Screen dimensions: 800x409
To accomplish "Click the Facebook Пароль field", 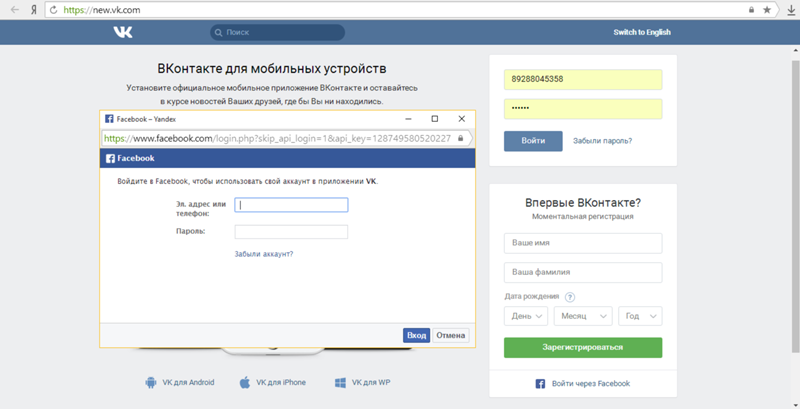I will [x=291, y=232].
